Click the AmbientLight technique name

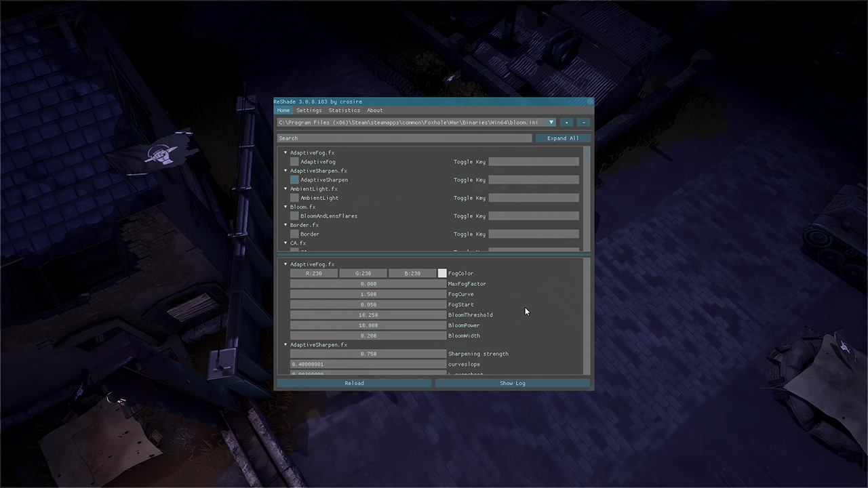(319, 198)
